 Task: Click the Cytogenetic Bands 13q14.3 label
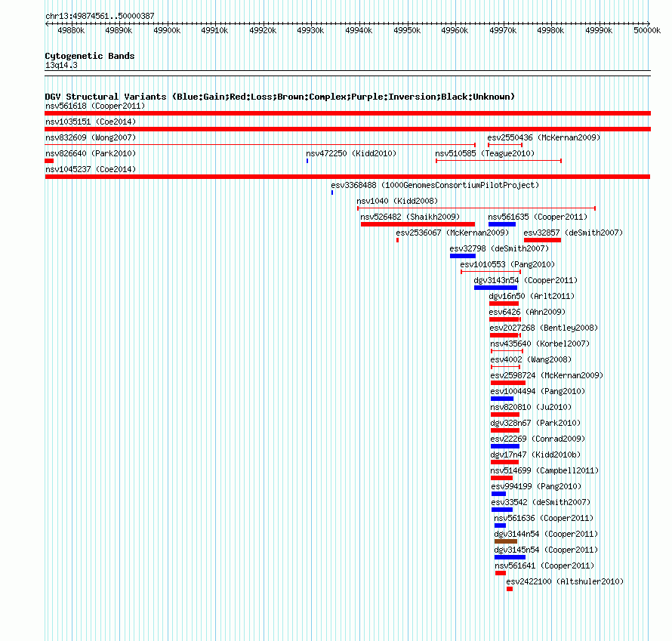[90, 60]
